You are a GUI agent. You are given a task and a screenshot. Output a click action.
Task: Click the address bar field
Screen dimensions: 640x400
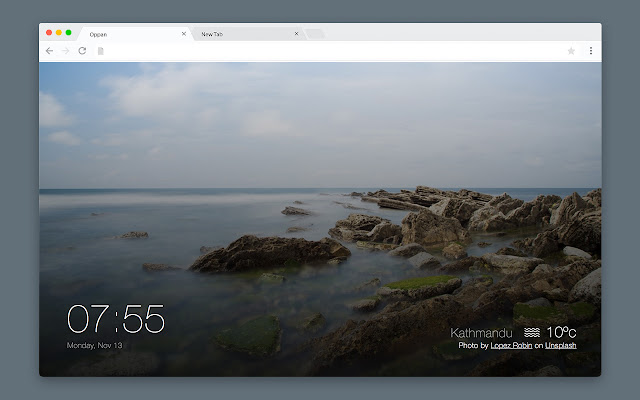[x=330, y=50]
